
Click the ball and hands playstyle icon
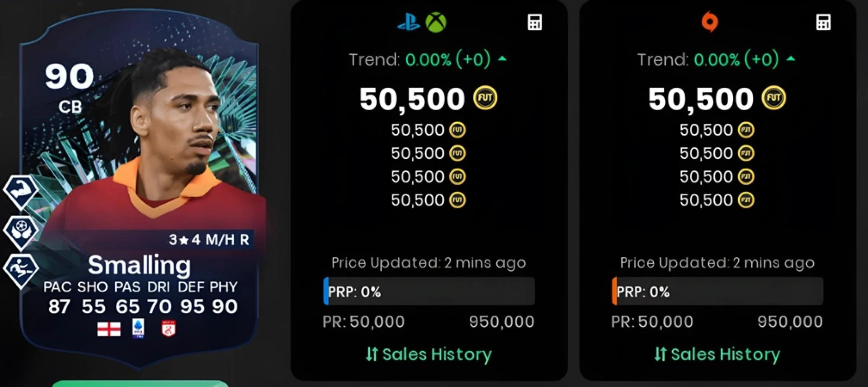click(20, 231)
